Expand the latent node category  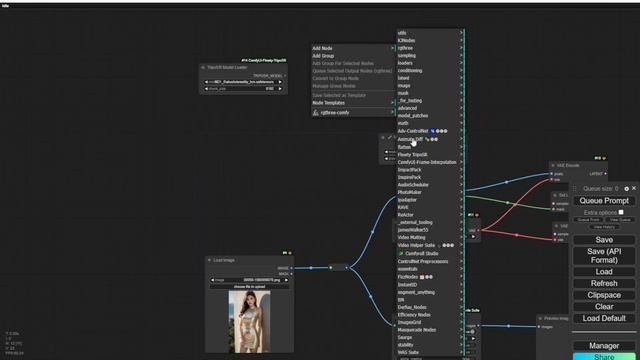(430, 78)
